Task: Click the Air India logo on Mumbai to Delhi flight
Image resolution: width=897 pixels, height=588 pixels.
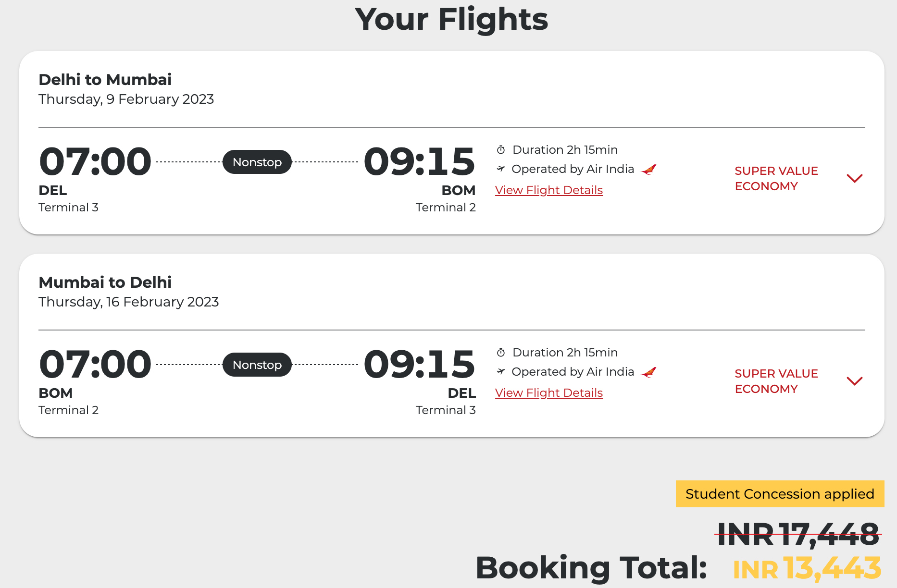Action: point(649,372)
